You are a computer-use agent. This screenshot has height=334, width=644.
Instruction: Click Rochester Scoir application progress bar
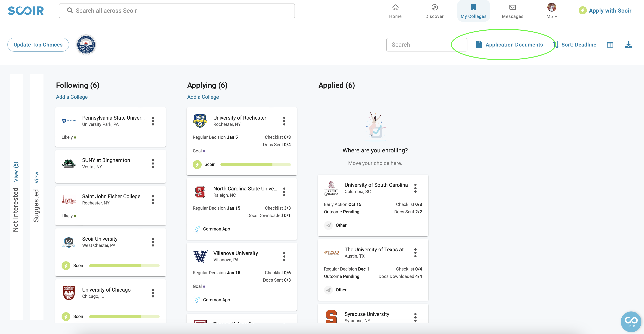[x=255, y=165]
